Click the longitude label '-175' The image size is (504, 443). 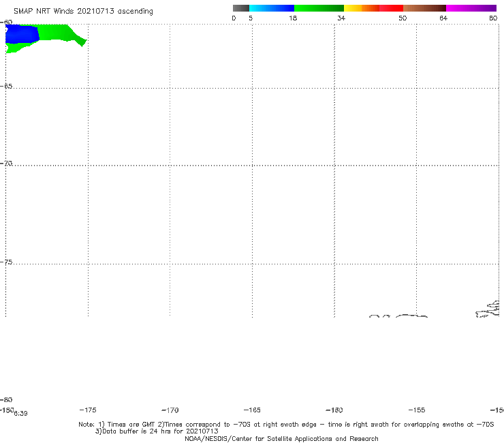click(x=88, y=410)
